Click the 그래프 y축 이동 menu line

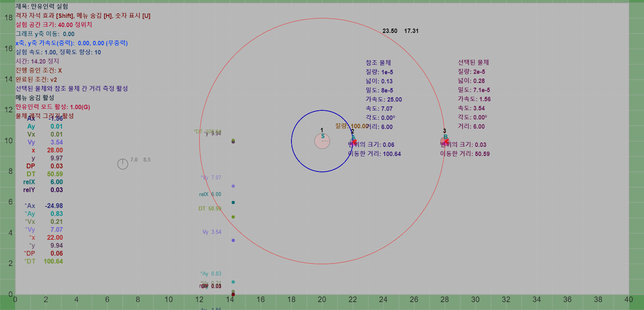click(x=45, y=34)
